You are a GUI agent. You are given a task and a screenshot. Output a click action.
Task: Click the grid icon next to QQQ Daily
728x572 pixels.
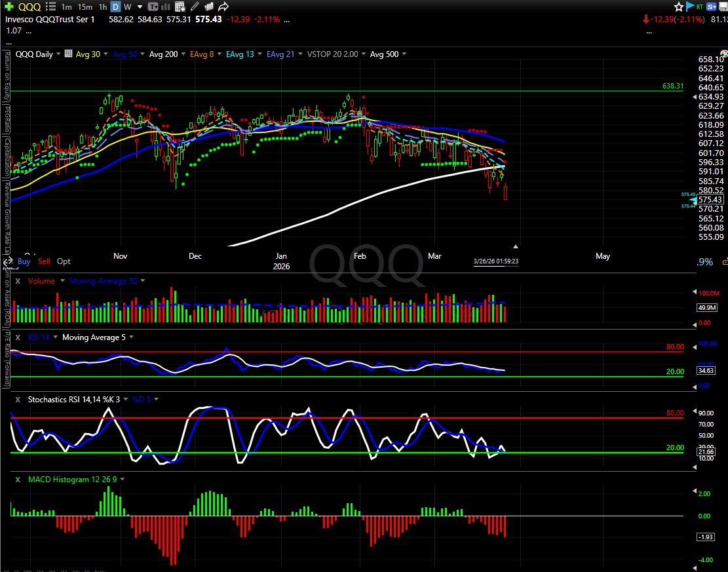click(x=68, y=54)
